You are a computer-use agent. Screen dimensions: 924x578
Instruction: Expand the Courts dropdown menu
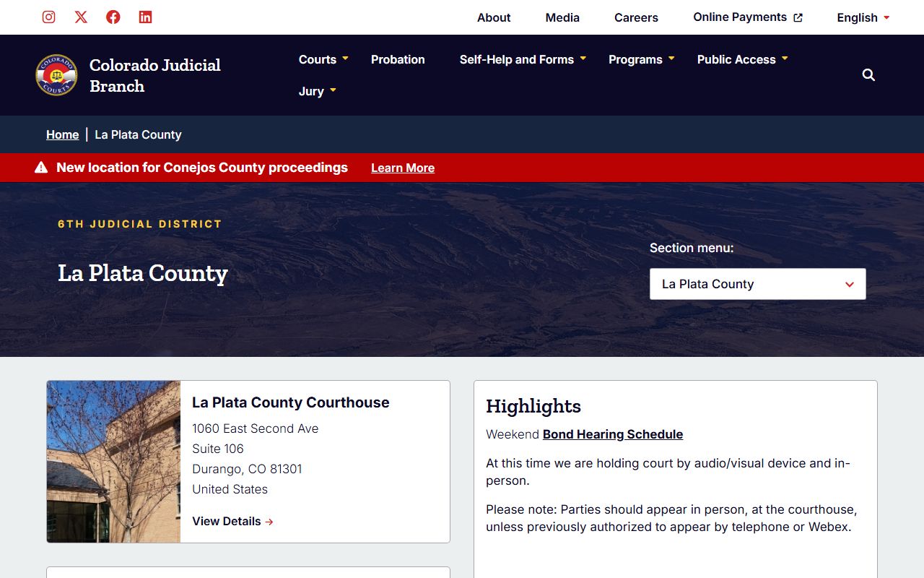click(x=323, y=59)
